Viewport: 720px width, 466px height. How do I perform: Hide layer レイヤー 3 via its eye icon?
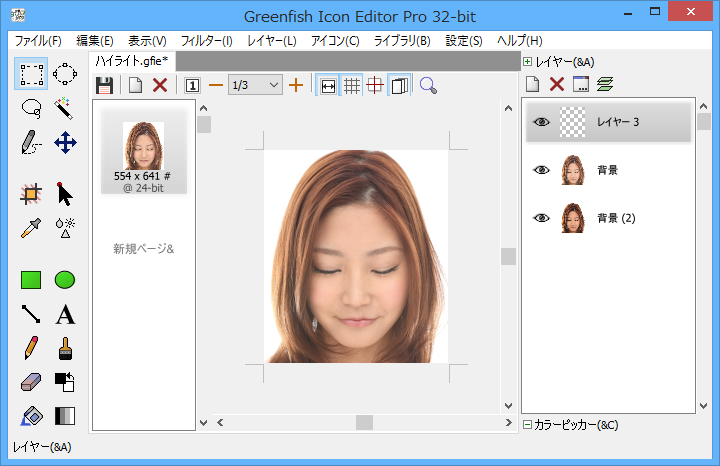[541, 122]
